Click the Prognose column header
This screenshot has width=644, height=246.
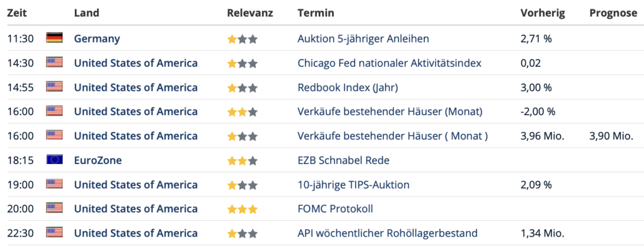click(613, 13)
